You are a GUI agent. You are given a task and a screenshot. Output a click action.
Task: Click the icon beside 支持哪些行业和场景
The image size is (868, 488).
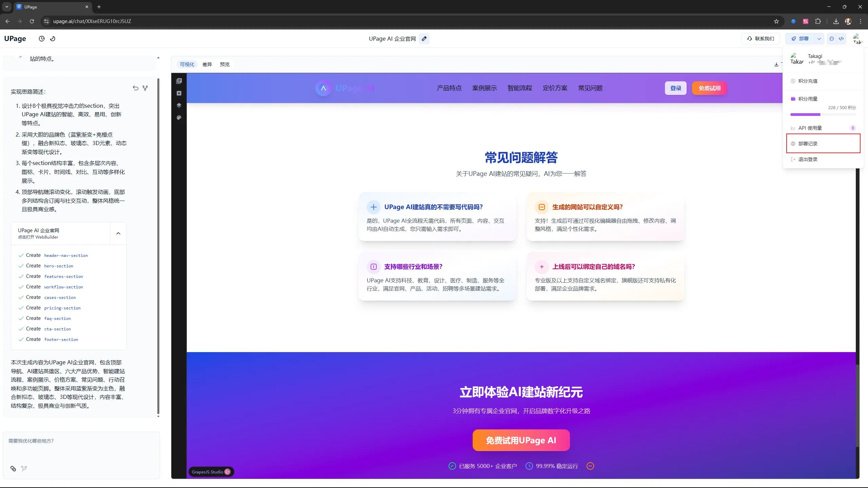[x=374, y=267]
